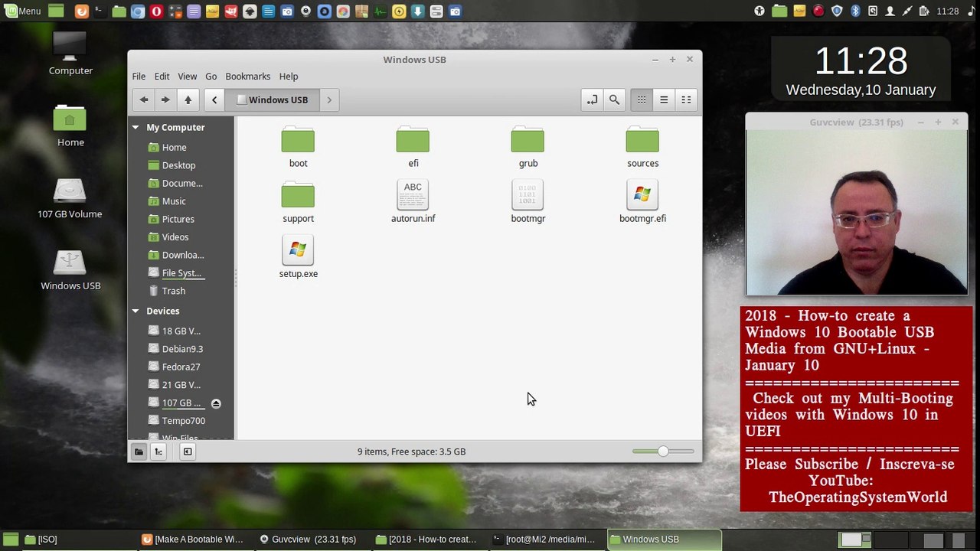Toggle location entry path button
This screenshot has width=980, height=551.
(x=592, y=99)
